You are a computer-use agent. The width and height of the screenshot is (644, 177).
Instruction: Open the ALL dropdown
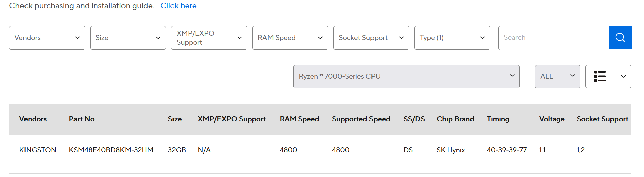click(x=557, y=77)
